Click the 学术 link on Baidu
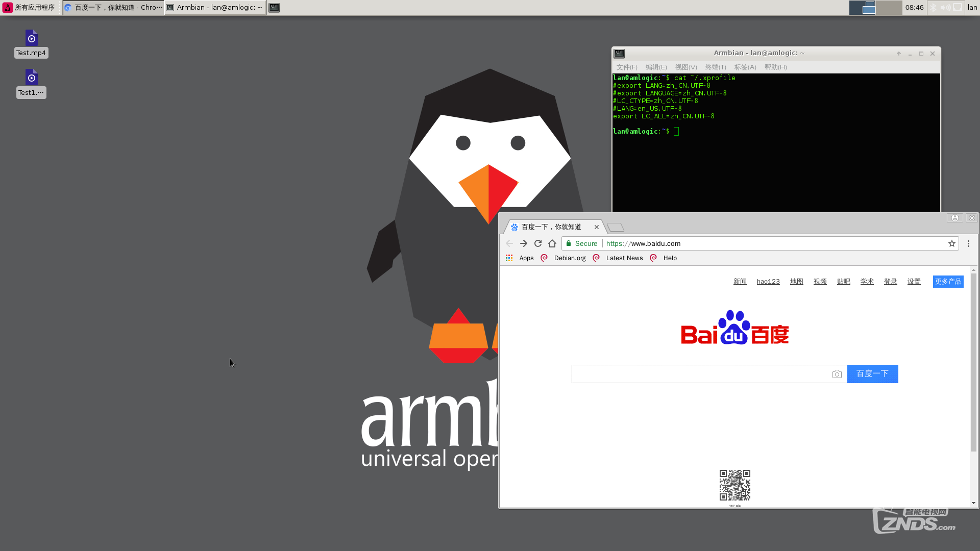 [x=867, y=282]
